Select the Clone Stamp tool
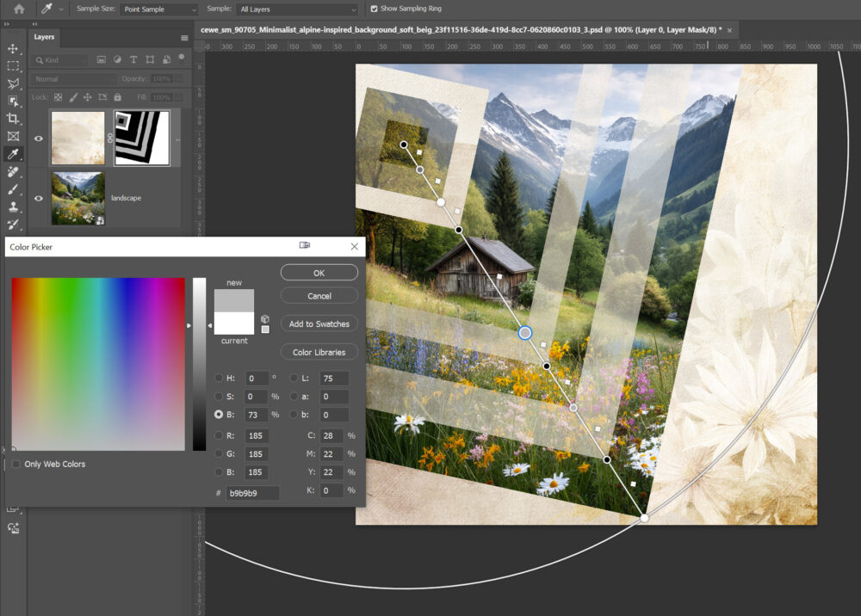861x616 pixels. [13, 206]
